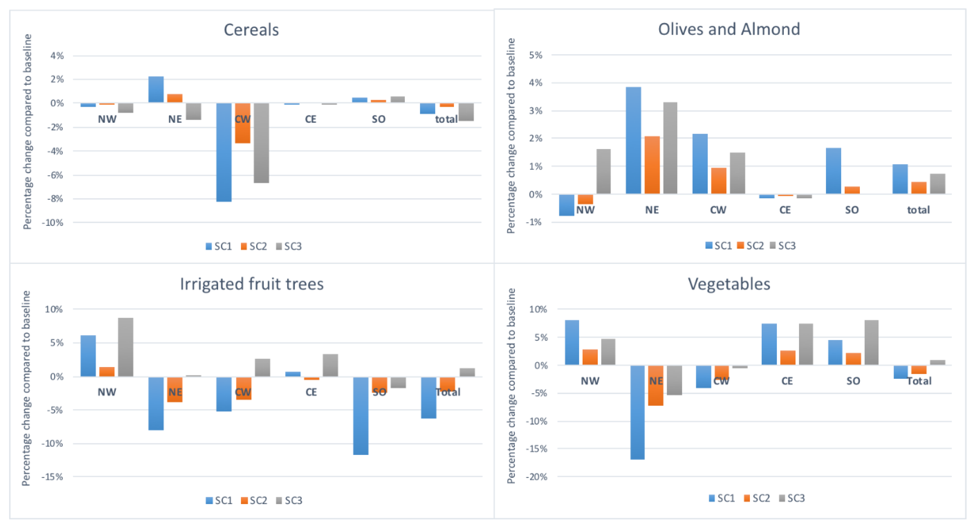980x530 pixels.
Task: Click the SC3 legend label under Cereals
Action: (x=293, y=247)
